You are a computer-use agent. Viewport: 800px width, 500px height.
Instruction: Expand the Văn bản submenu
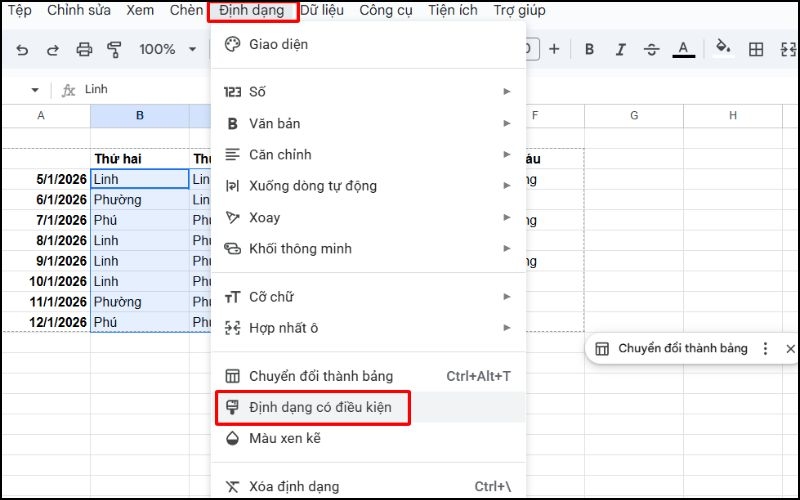point(368,123)
